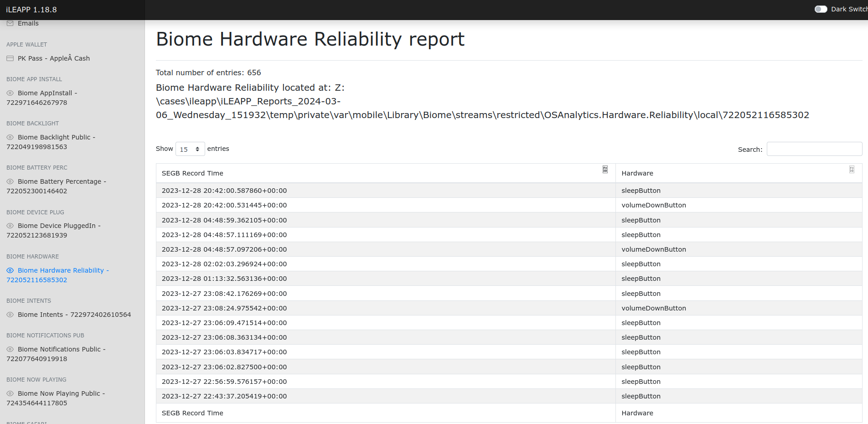Click sleepButton in the 22:43:37.205419 row
868x424 pixels.
click(641, 396)
